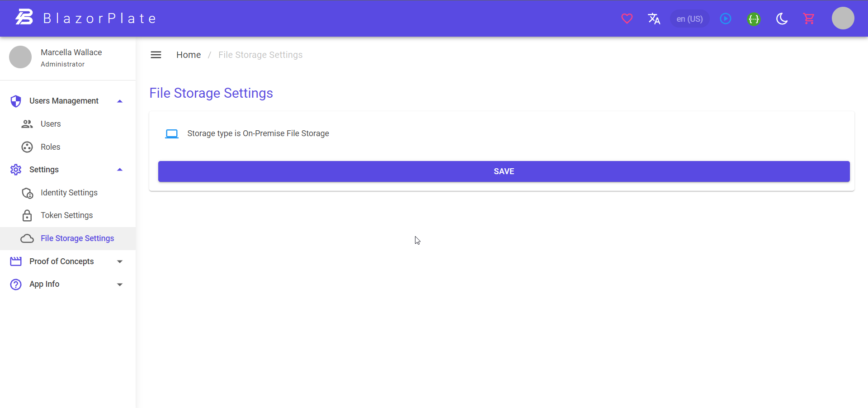Expand the App Info section
The width and height of the screenshot is (868, 408).
coord(119,285)
